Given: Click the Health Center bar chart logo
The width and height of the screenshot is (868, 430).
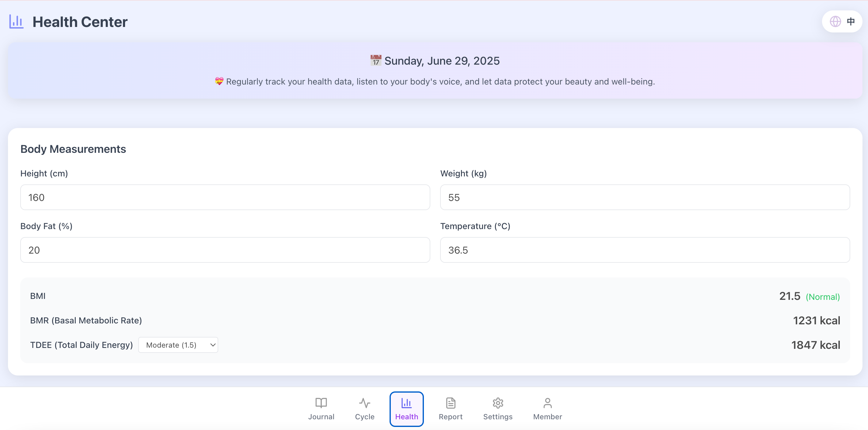Looking at the screenshot, I should coord(16,21).
